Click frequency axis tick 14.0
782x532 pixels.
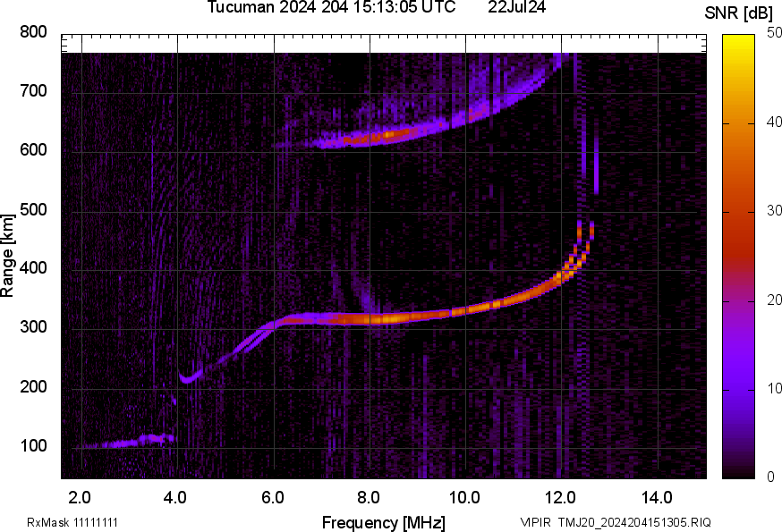(657, 498)
